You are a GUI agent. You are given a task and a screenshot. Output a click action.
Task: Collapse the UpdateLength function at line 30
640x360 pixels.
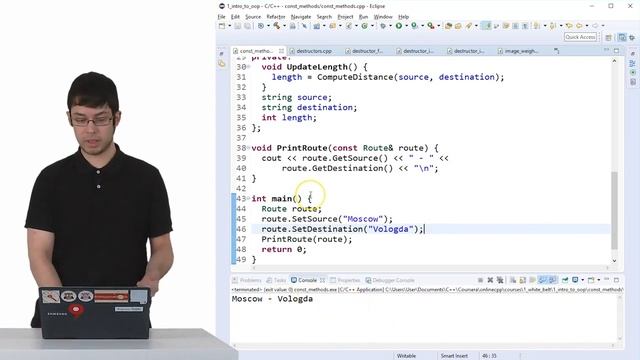(248, 67)
